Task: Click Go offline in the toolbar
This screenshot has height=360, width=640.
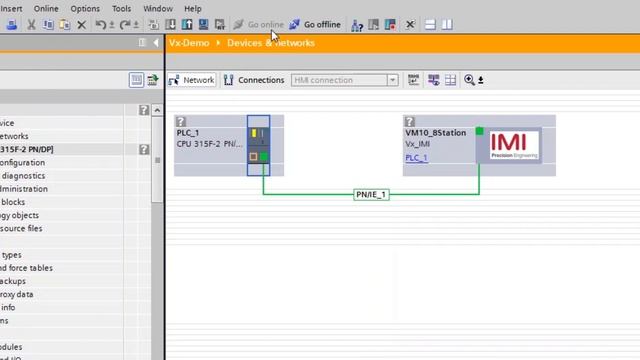Action: 315,24
